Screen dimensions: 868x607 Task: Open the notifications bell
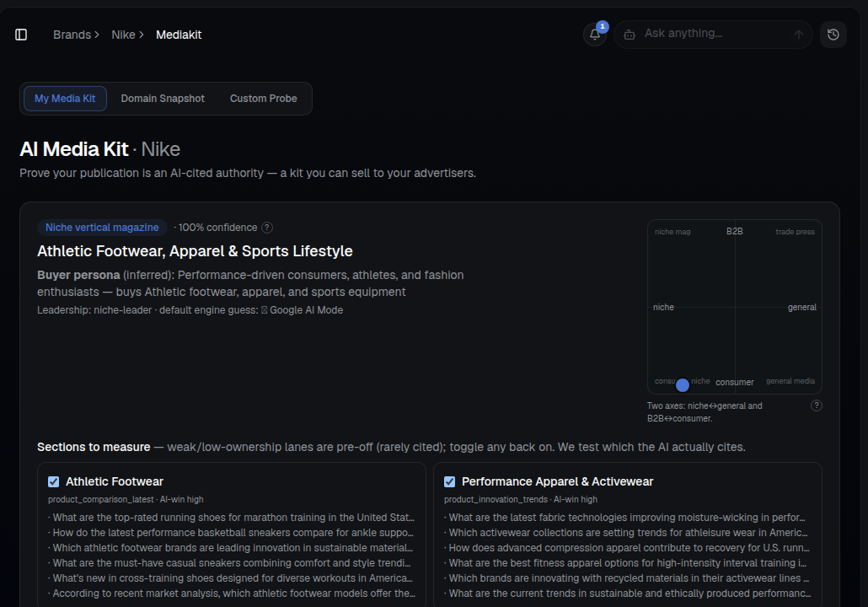pyautogui.click(x=595, y=35)
